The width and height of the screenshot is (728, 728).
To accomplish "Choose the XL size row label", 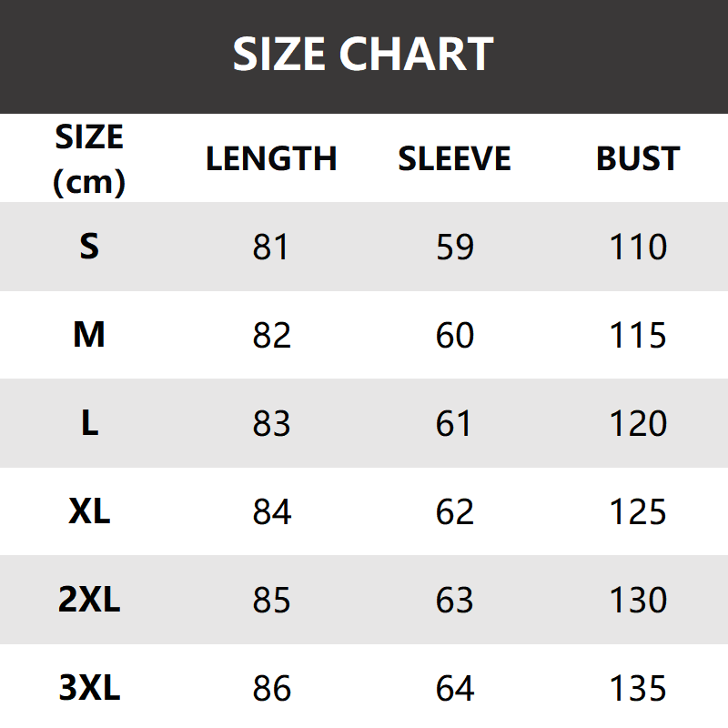I will click(x=89, y=511).
